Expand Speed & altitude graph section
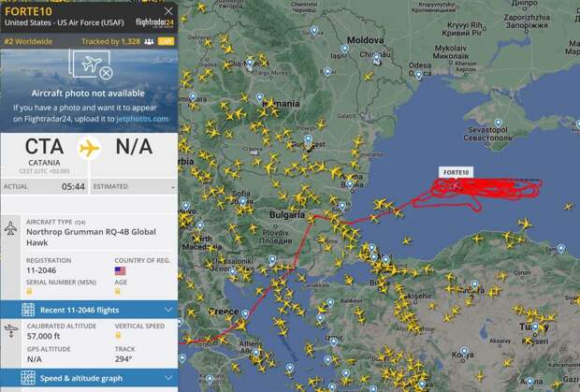580x392 pixels. [x=89, y=378]
